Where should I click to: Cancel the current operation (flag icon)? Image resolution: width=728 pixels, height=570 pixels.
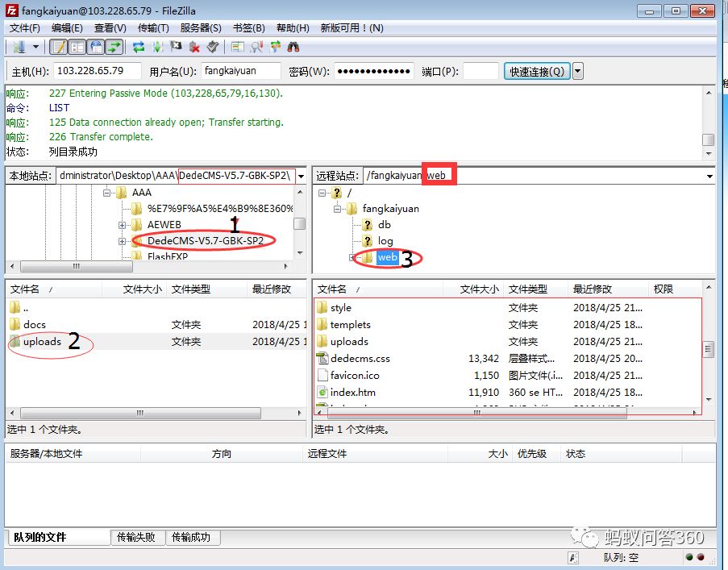176,47
